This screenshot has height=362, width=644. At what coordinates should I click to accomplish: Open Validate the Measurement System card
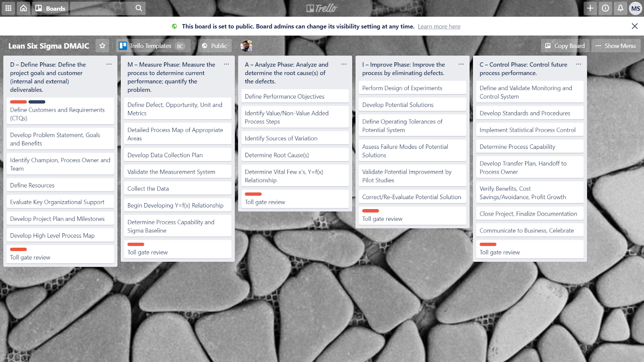click(x=178, y=172)
